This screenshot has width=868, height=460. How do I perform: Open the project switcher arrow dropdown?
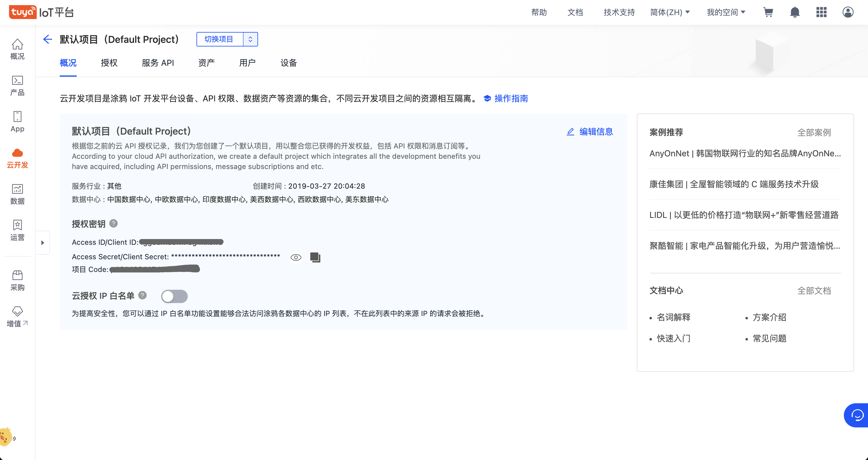[251, 39]
